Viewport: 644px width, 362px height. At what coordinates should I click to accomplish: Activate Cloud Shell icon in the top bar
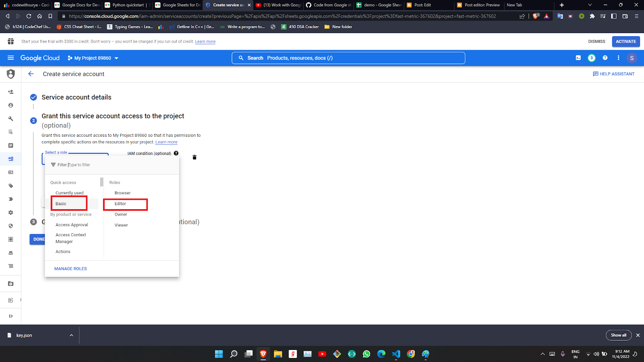[x=578, y=58]
